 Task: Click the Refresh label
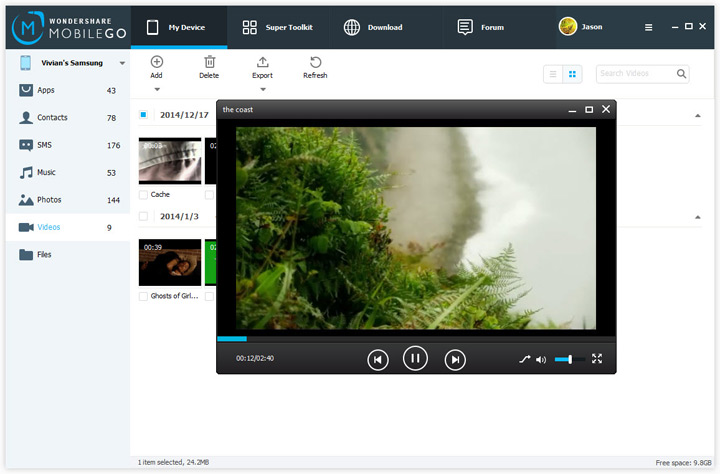tap(315, 75)
